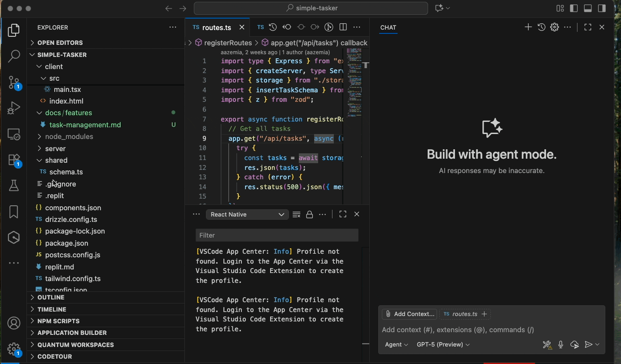Open the Extensions view in activity bar
This screenshot has height=364, width=621.
13,160
